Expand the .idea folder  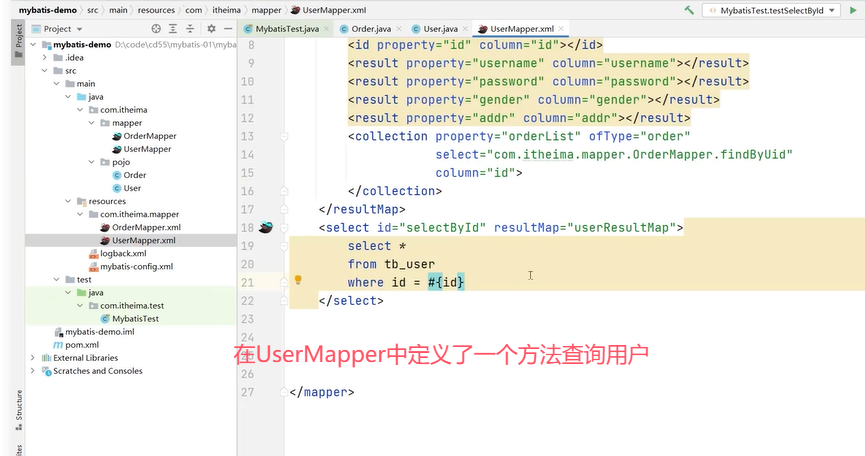45,57
